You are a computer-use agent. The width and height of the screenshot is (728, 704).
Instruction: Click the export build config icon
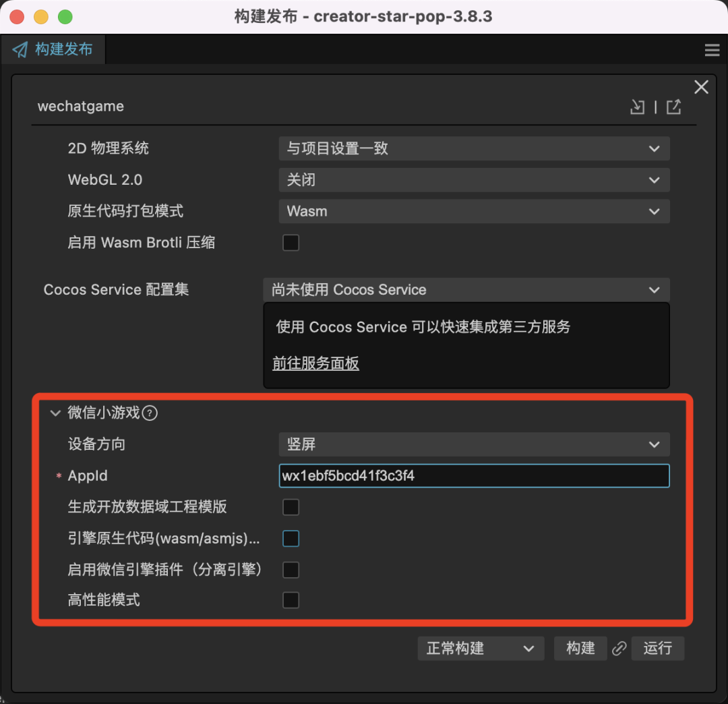click(673, 107)
